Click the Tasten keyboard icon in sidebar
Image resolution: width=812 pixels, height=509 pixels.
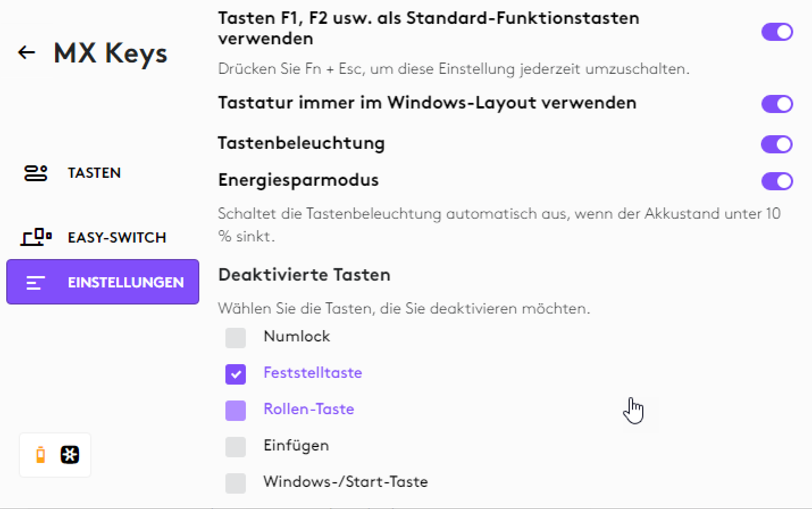pos(36,173)
